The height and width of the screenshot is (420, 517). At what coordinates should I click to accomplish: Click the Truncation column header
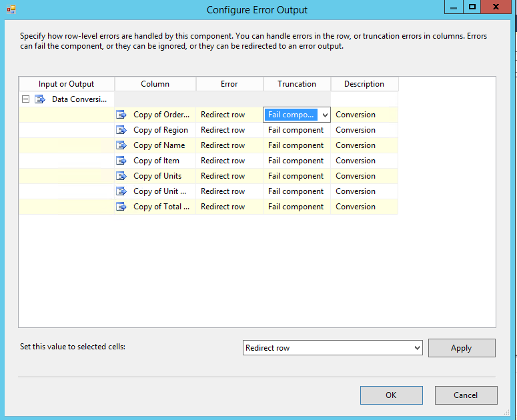point(297,84)
